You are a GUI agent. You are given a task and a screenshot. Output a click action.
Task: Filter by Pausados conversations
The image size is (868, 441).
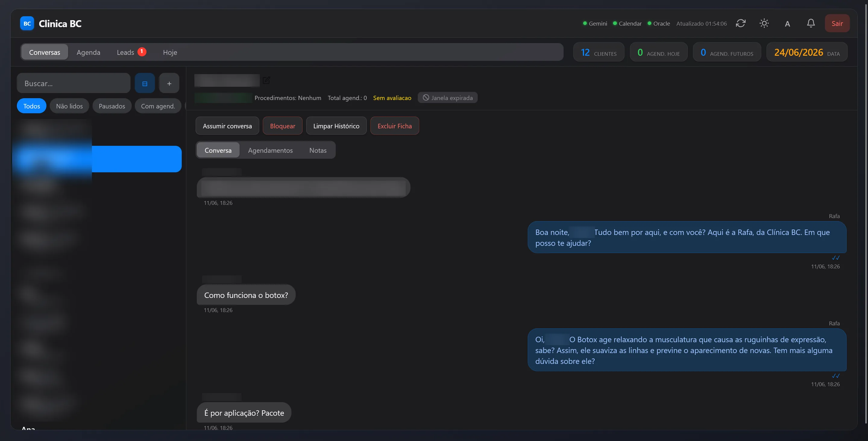point(112,106)
